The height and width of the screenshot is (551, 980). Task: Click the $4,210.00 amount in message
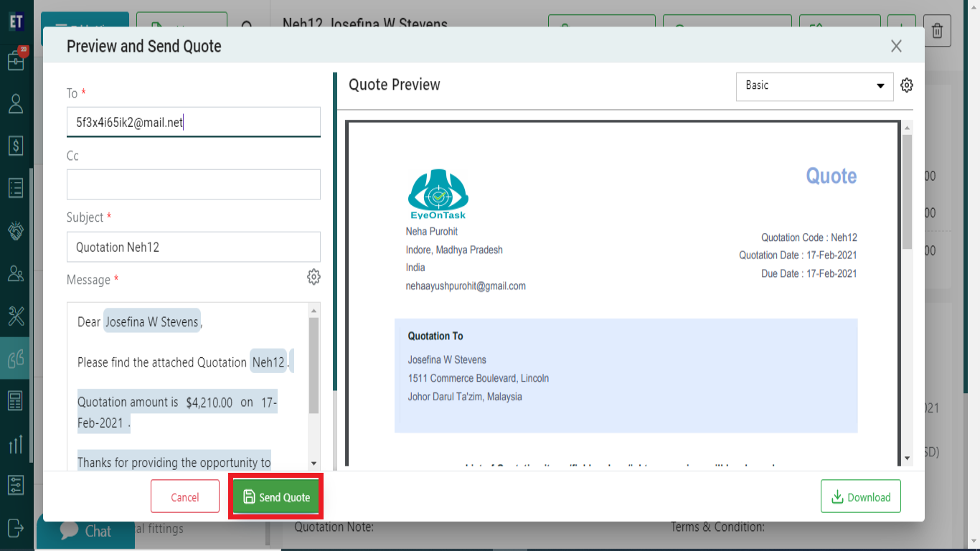pyautogui.click(x=209, y=402)
